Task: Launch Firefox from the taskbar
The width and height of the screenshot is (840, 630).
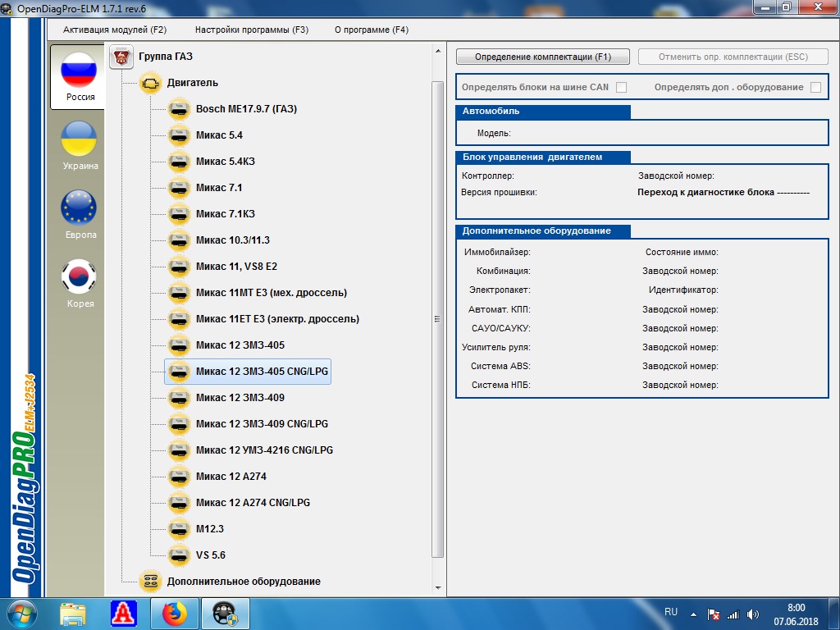Action: click(175, 614)
